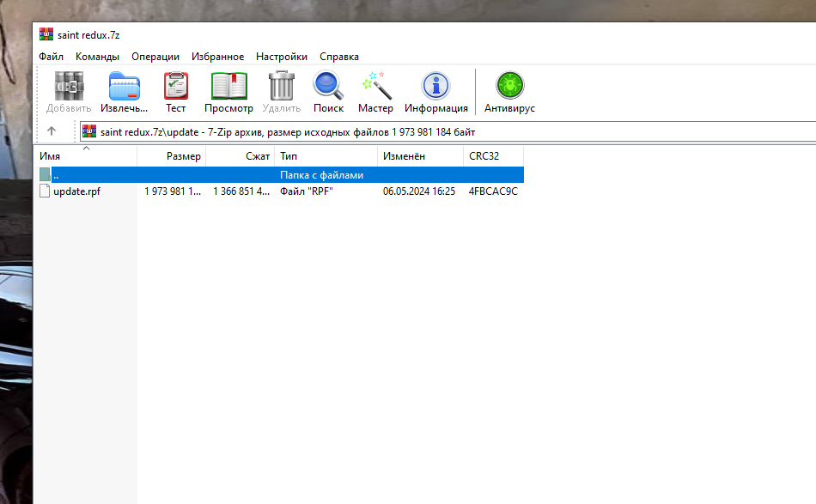The height and width of the screenshot is (504, 816).
Task: Sort files by the Тип column header
Action: click(x=326, y=156)
